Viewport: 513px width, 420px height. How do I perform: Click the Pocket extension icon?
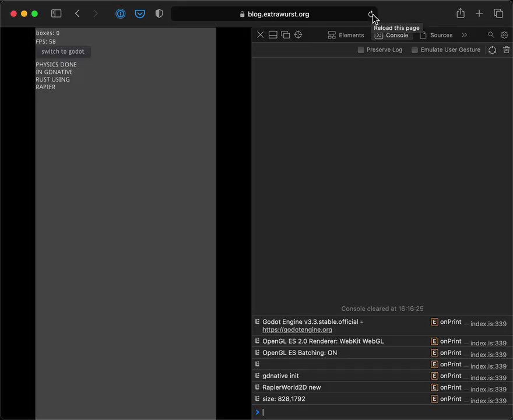point(140,13)
